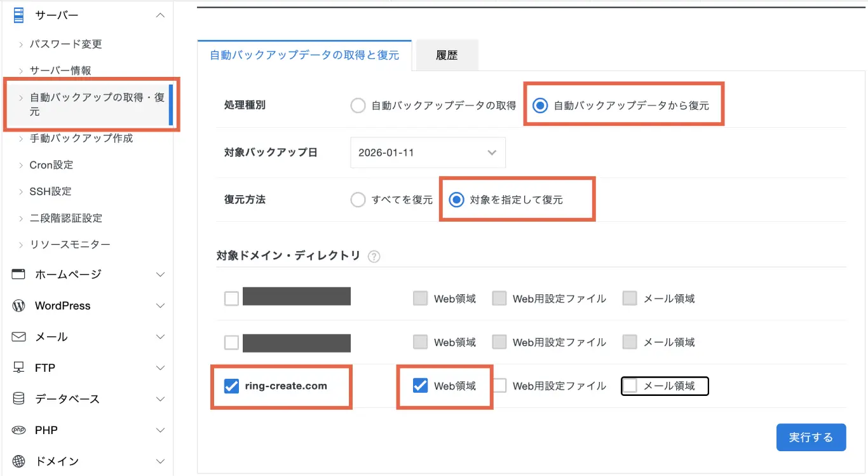Click the メール envelope icon
The image size is (868, 476).
pos(18,337)
